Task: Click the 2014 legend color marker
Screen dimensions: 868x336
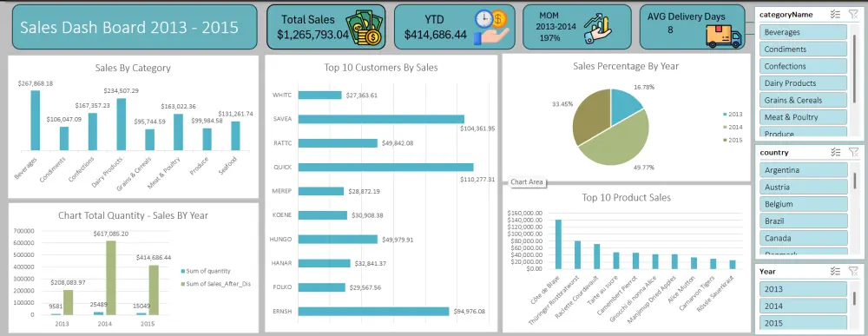Action: [725, 128]
